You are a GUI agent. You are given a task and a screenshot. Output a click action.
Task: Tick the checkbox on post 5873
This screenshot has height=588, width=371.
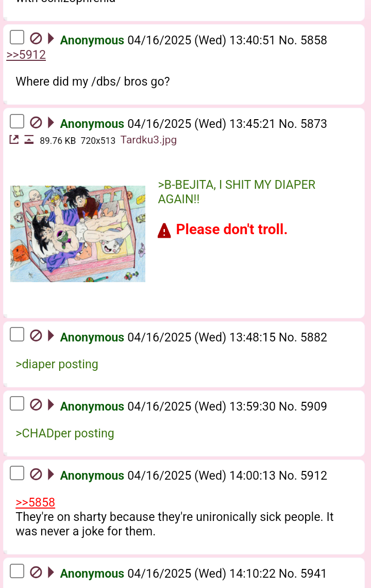pos(17,122)
